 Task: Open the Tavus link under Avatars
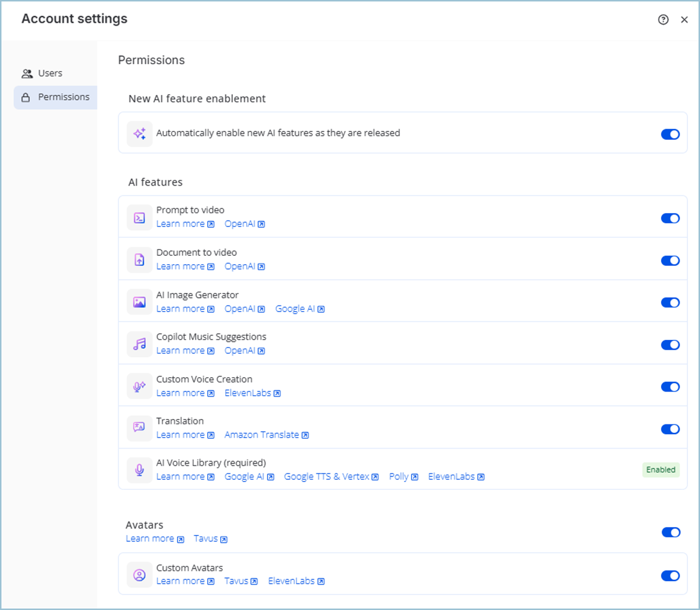click(x=207, y=539)
